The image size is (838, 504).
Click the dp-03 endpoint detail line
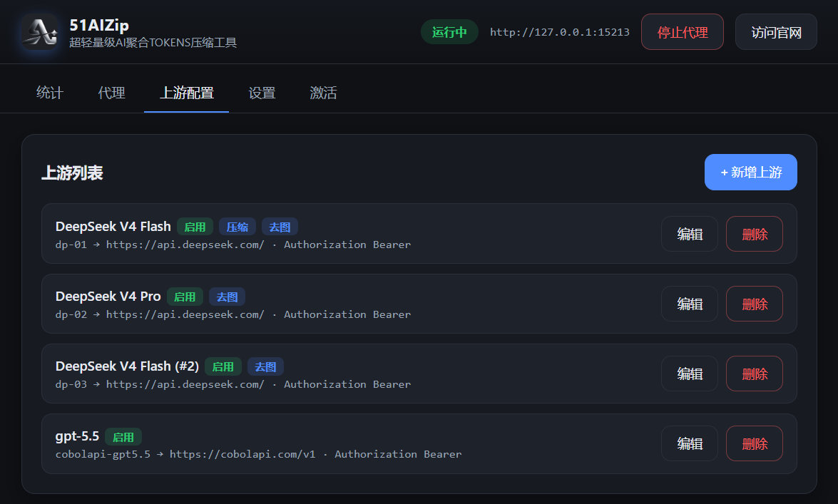[x=233, y=384]
